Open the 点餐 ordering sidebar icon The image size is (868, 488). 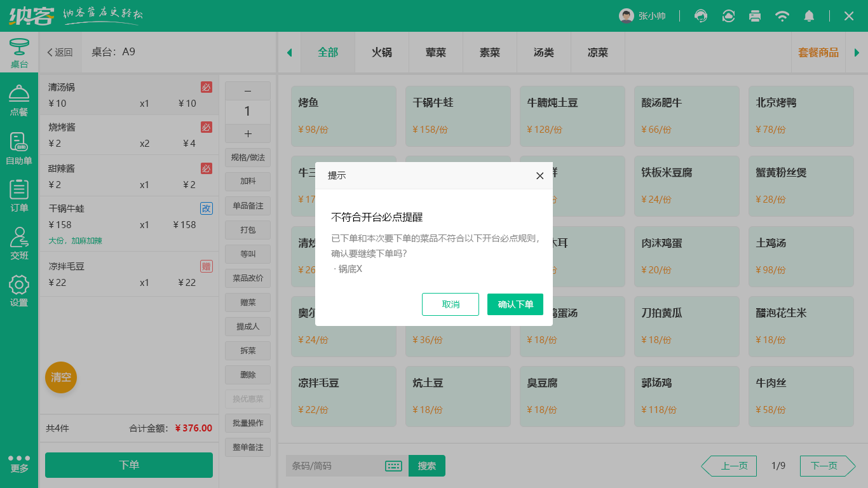pyautogui.click(x=19, y=100)
